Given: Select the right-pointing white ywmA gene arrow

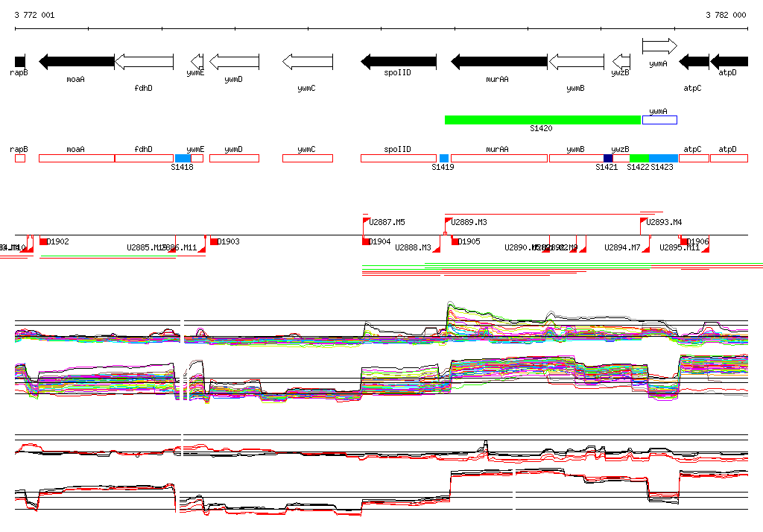Looking at the screenshot, I should [x=659, y=46].
